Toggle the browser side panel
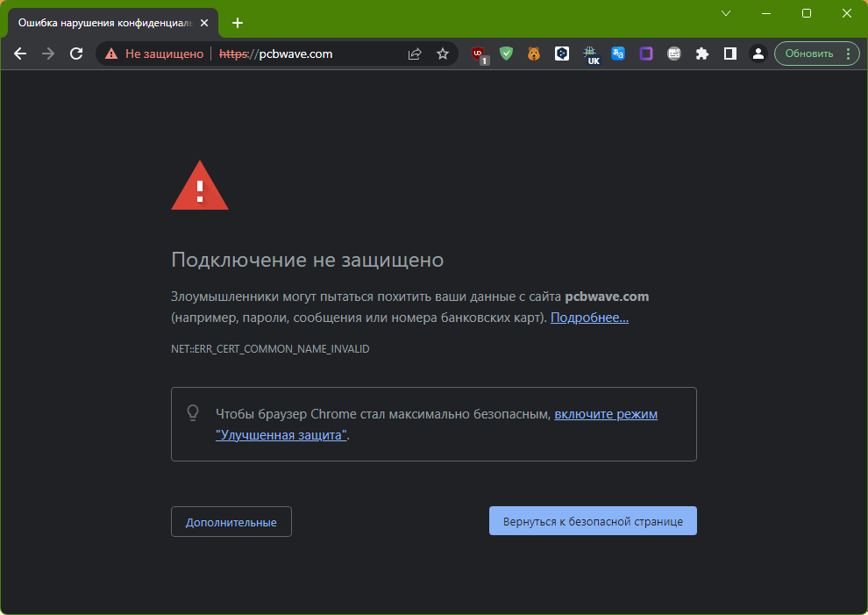This screenshot has height=615, width=868. pyautogui.click(x=729, y=54)
